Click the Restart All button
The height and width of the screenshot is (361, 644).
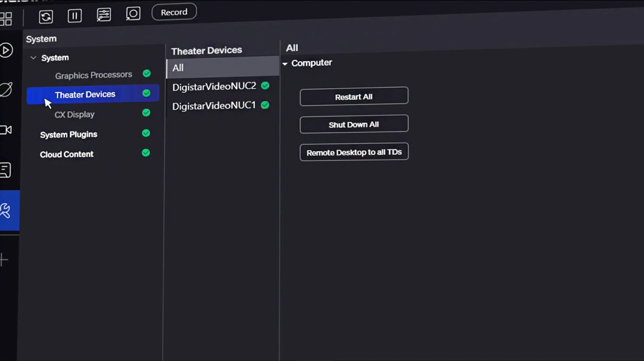pyautogui.click(x=354, y=96)
